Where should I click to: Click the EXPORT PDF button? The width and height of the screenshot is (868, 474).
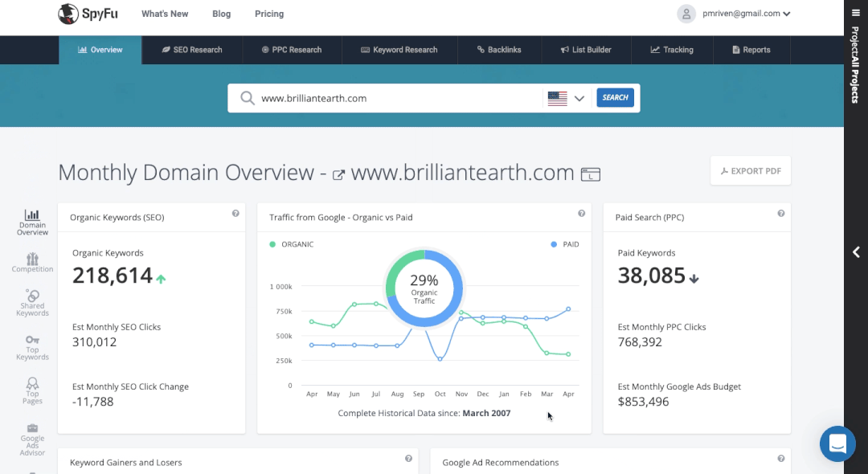point(750,171)
